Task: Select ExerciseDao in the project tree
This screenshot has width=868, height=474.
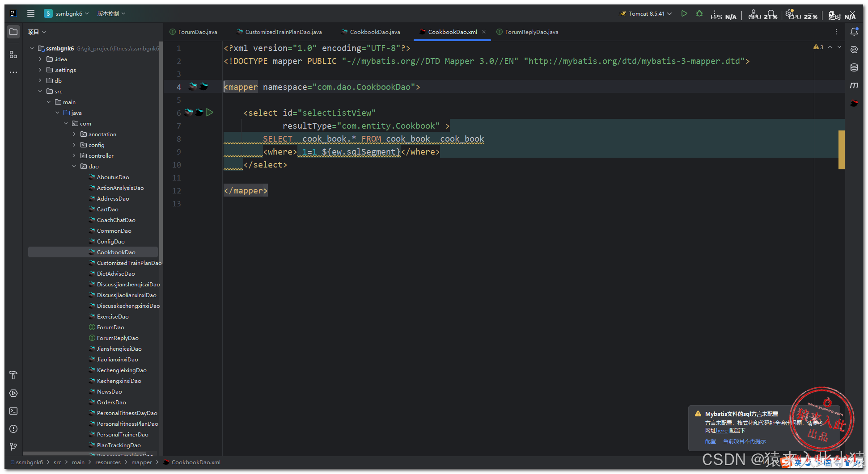Action: (x=113, y=317)
